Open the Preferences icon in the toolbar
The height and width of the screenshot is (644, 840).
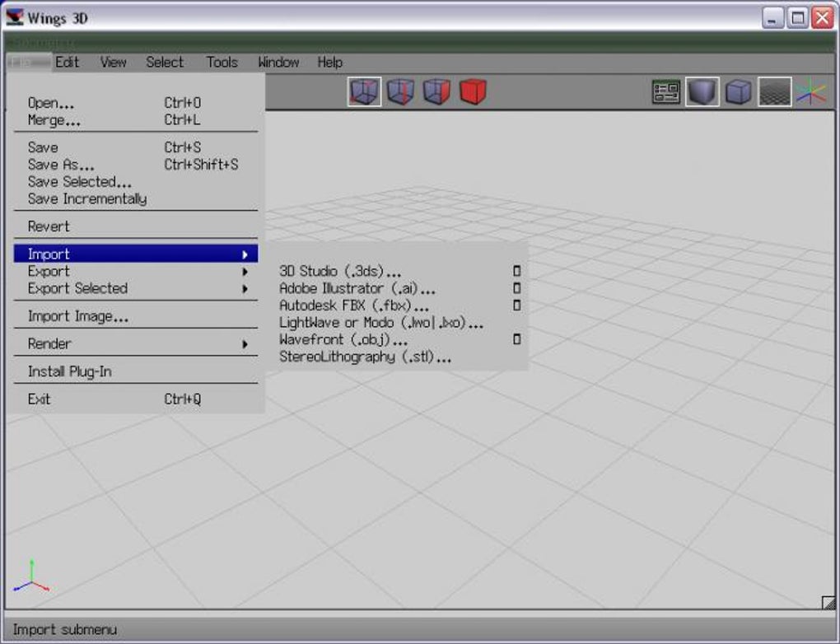[666, 91]
